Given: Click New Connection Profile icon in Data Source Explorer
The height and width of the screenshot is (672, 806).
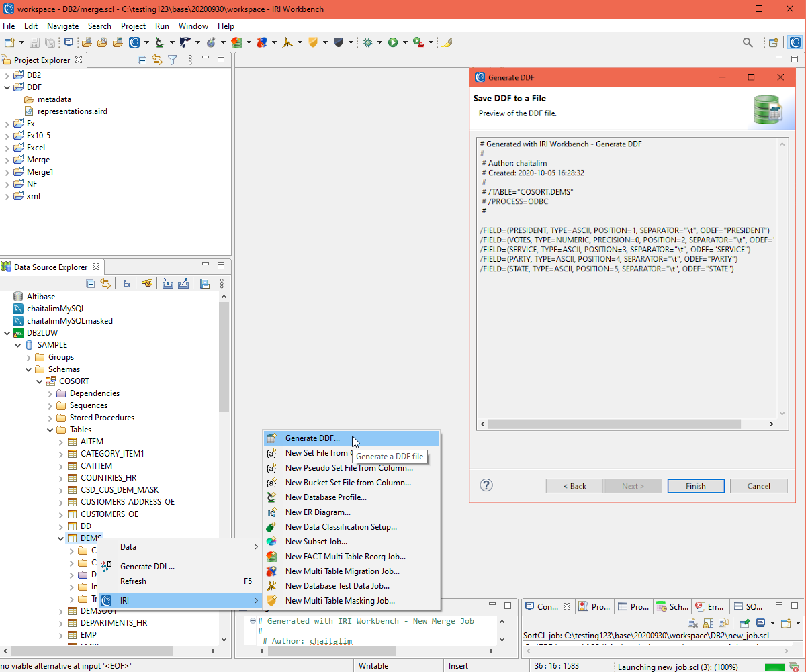Looking at the screenshot, I should coord(147,284).
